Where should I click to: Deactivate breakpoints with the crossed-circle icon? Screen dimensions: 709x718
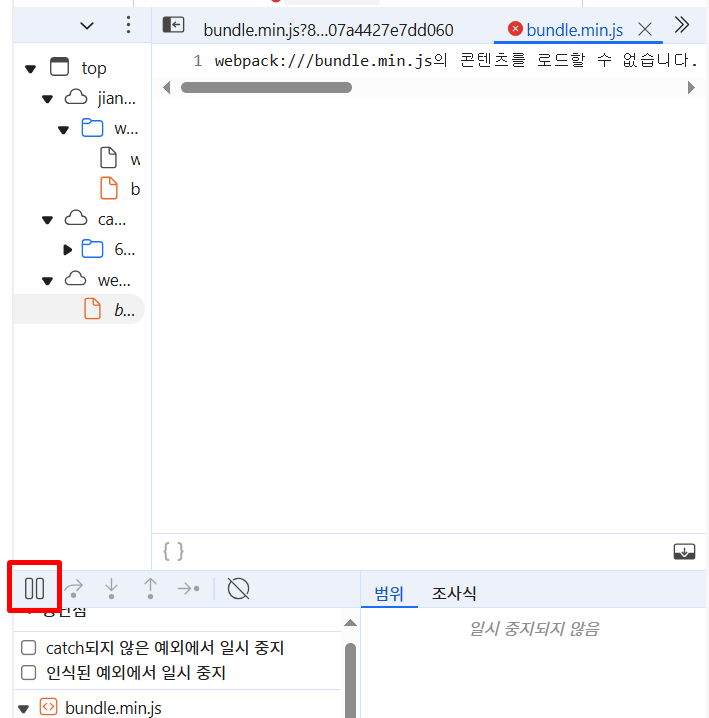239,588
